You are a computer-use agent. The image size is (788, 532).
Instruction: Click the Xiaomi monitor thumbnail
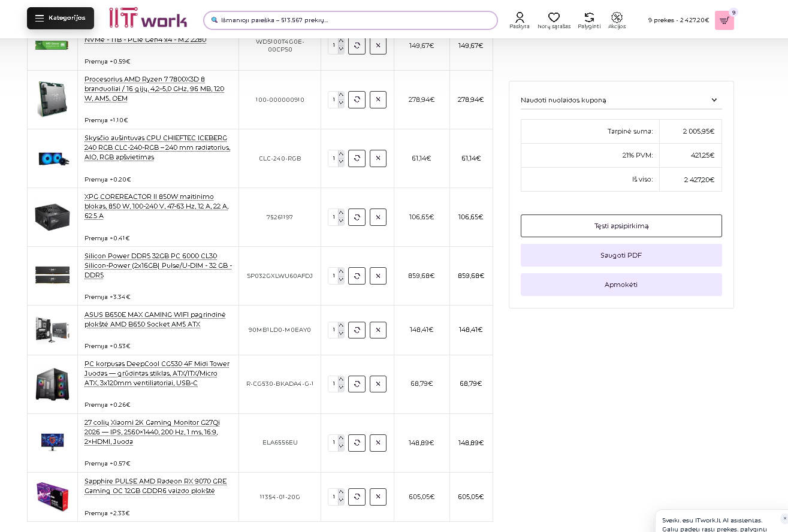[x=52, y=442]
